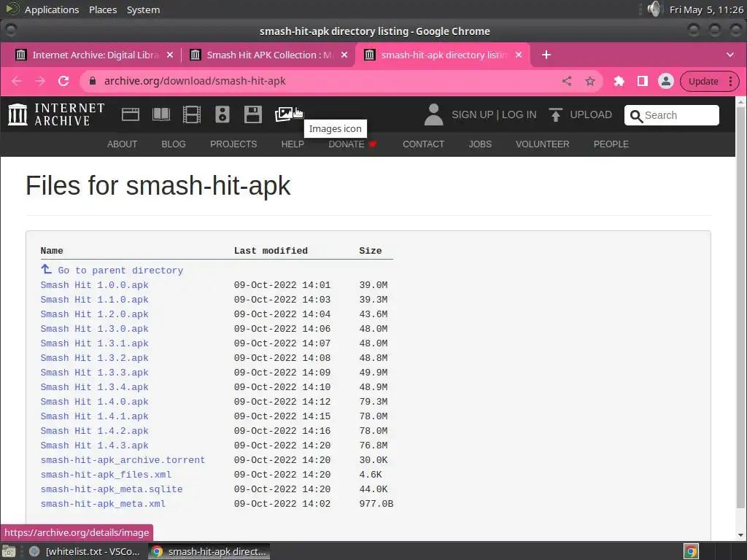Switch to Smash Hit APK Collection tab
Image resolution: width=747 pixels, height=560 pixels.
(x=270, y=55)
